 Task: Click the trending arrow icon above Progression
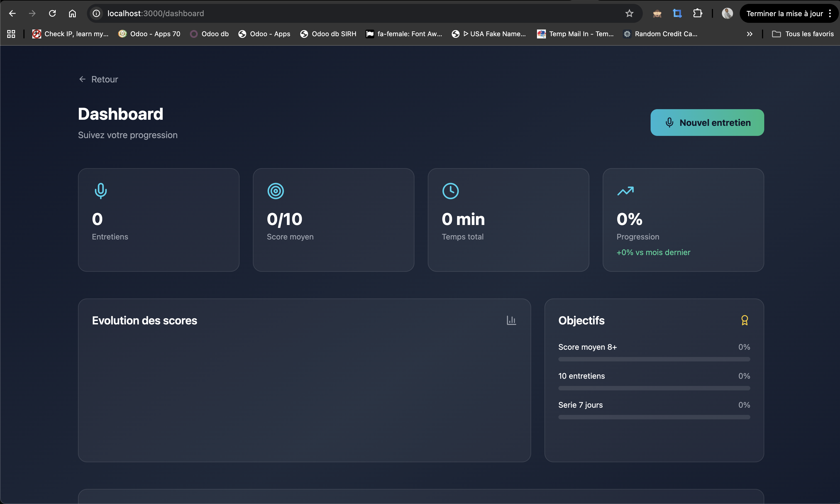pyautogui.click(x=625, y=191)
